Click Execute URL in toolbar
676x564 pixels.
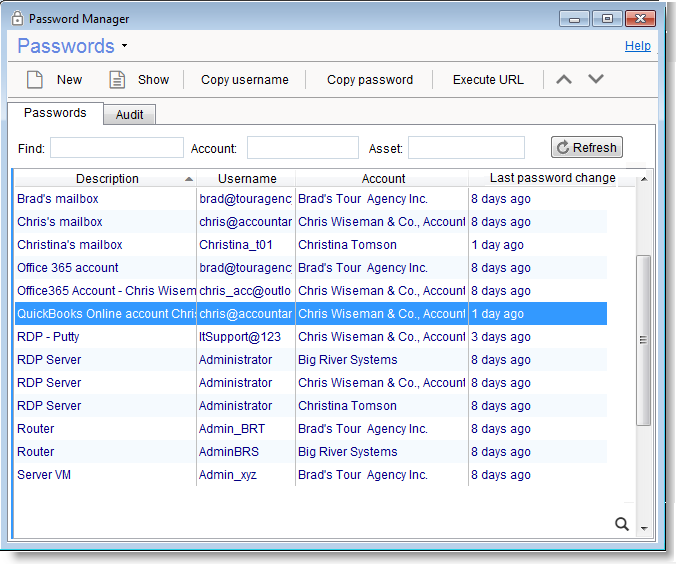pos(488,80)
